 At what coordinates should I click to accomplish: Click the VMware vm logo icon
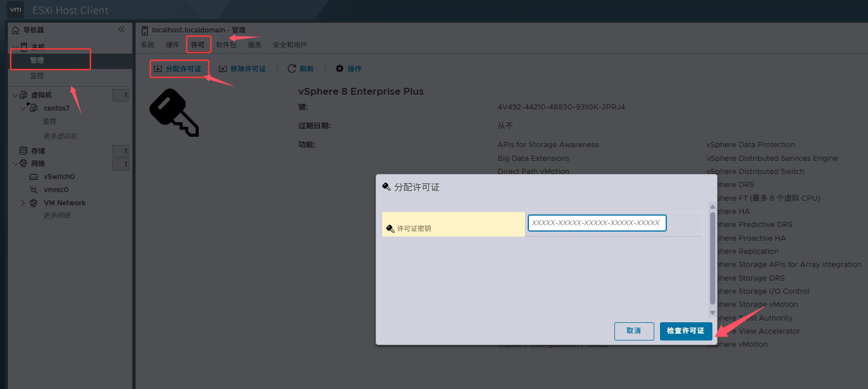click(x=16, y=9)
